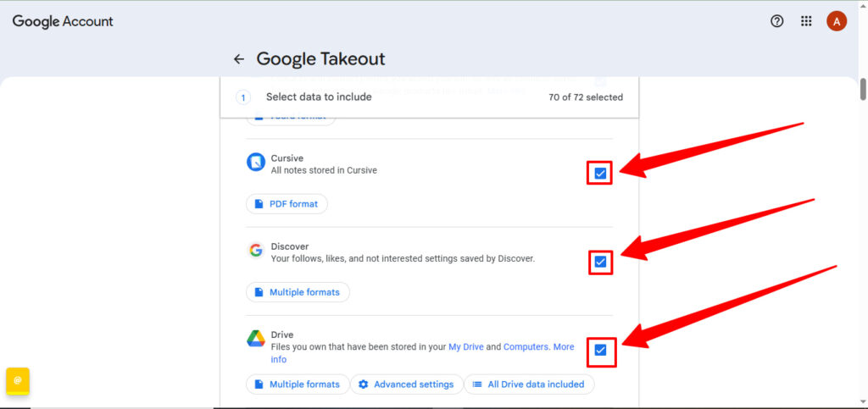Uncheck the Discover checkbox
868x409 pixels.
pos(600,262)
